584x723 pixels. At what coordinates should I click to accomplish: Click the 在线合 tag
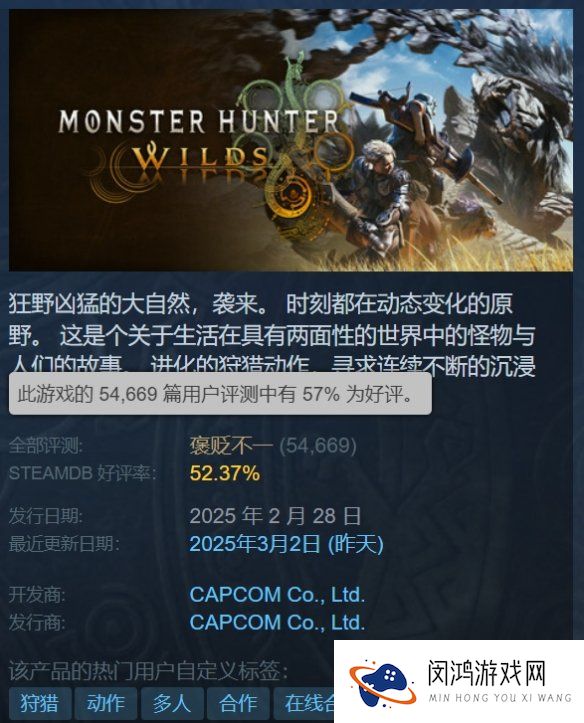click(304, 704)
